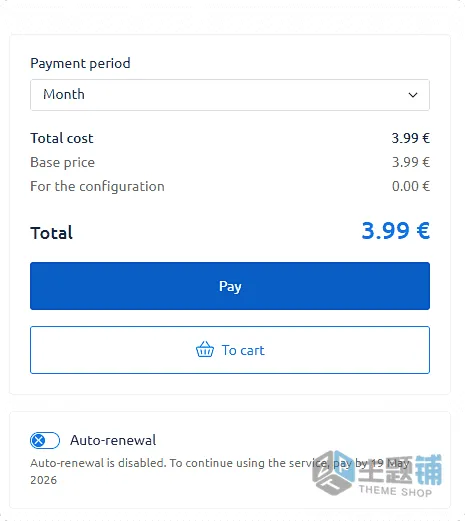
Task: Click the large blue 3.99 € total amount
Action: [x=396, y=231]
